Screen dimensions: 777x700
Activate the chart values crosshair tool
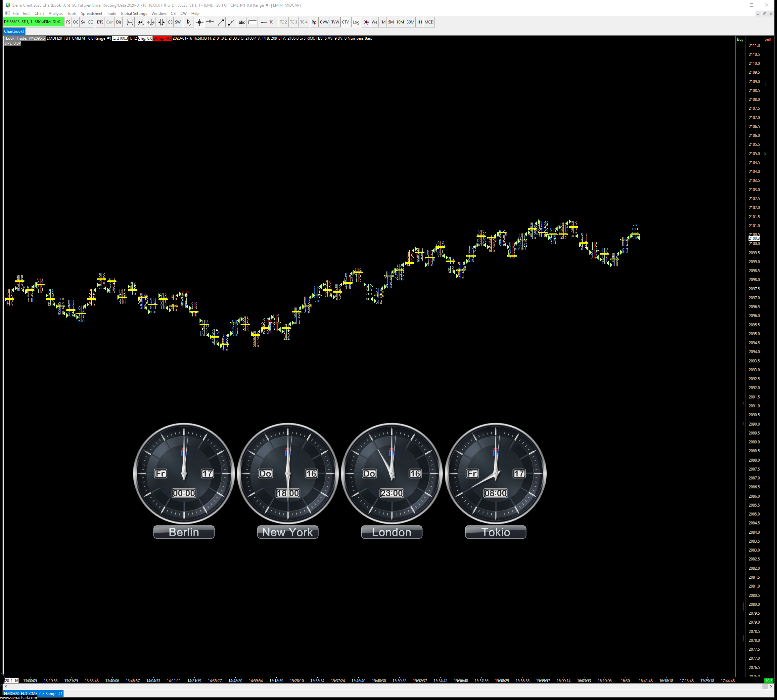tap(199, 22)
